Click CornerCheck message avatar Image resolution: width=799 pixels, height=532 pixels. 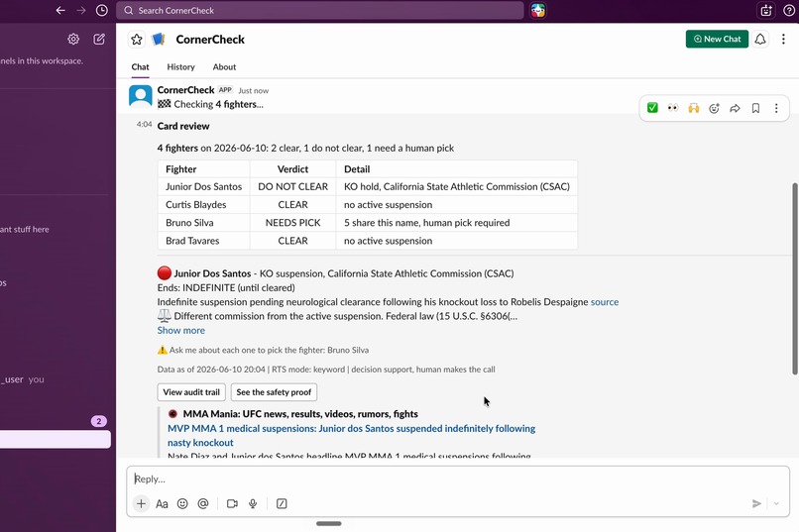[141, 96]
